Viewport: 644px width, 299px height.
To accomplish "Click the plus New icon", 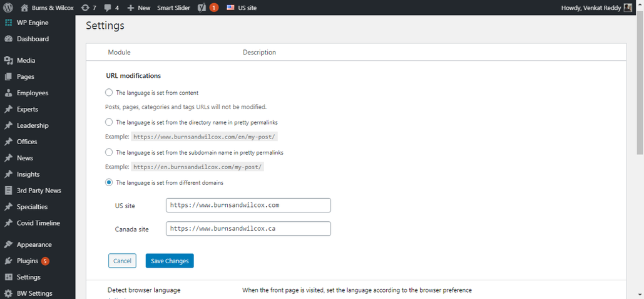I will 131,8.
